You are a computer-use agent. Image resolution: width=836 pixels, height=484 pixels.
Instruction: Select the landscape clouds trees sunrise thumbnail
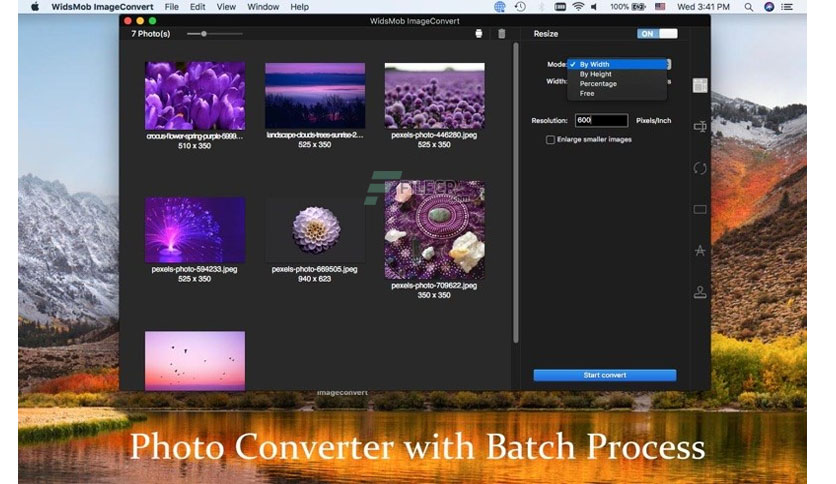pyautogui.click(x=315, y=95)
